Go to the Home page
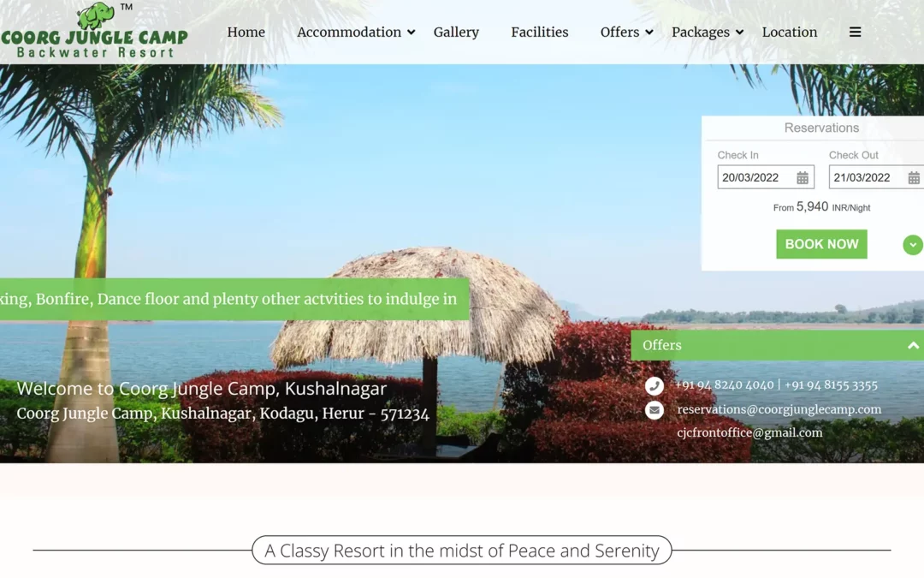 point(246,32)
